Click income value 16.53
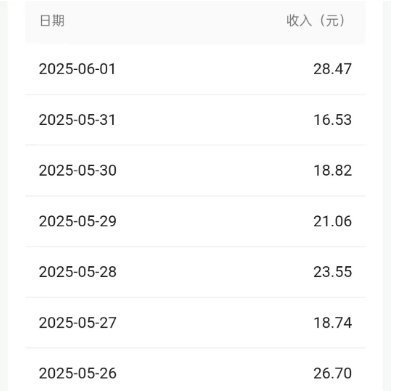The width and height of the screenshot is (395, 391). click(332, 120)
